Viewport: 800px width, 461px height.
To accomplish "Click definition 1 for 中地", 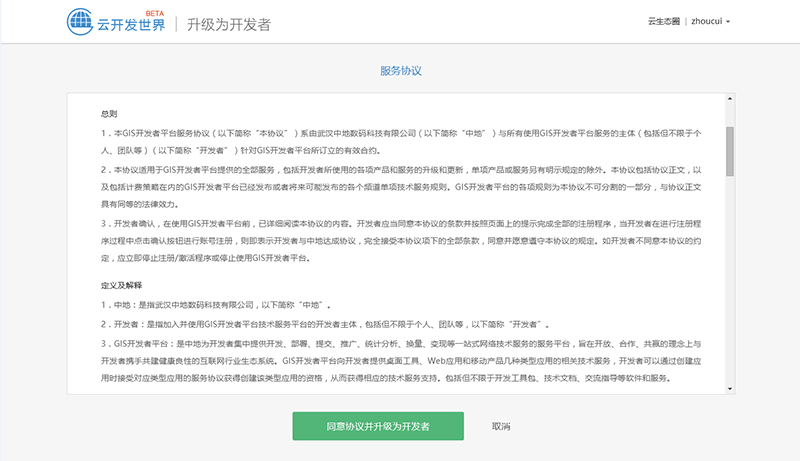I will click(215, 304).
